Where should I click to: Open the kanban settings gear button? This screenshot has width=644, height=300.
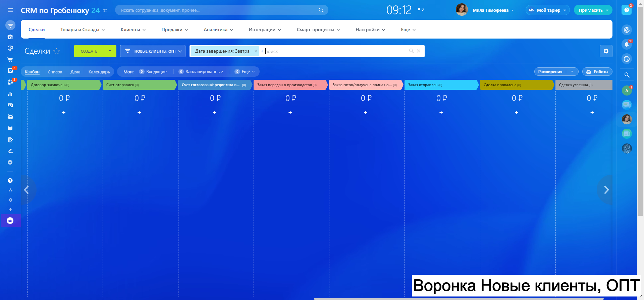click(x=606, y=51)
